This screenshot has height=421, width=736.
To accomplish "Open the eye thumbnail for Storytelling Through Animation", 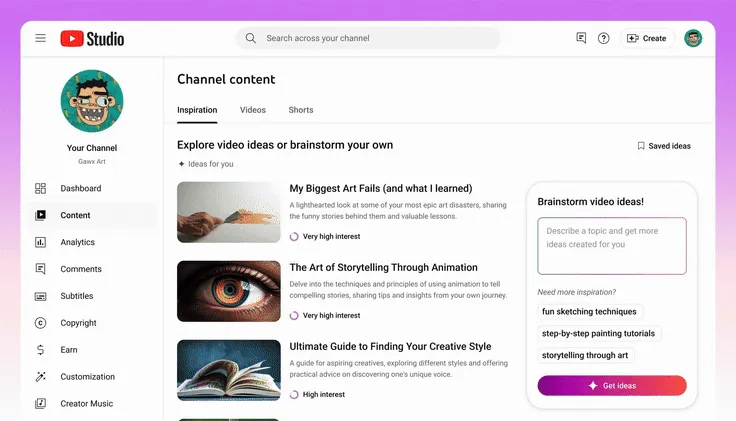I will 229,291.
